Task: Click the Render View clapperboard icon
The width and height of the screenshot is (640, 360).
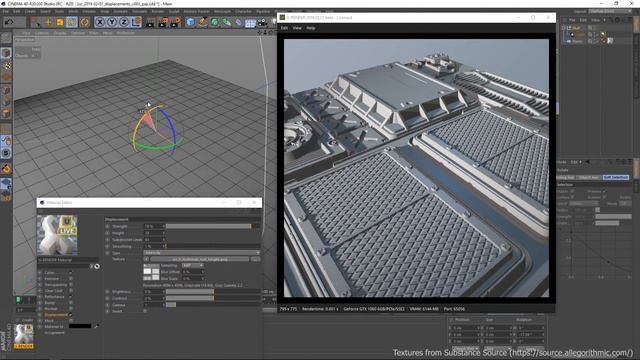Action: 150,22
